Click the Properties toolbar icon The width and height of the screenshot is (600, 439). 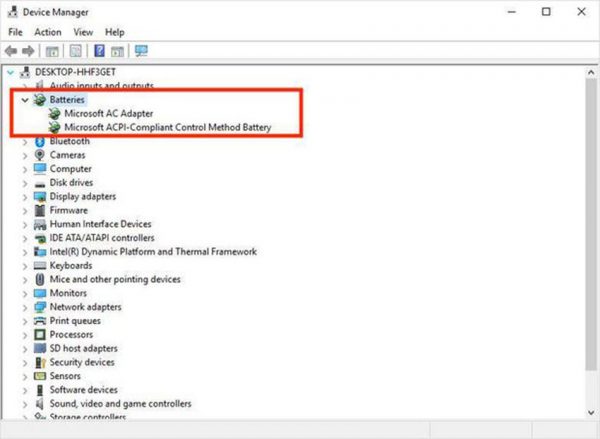point(75,51)
